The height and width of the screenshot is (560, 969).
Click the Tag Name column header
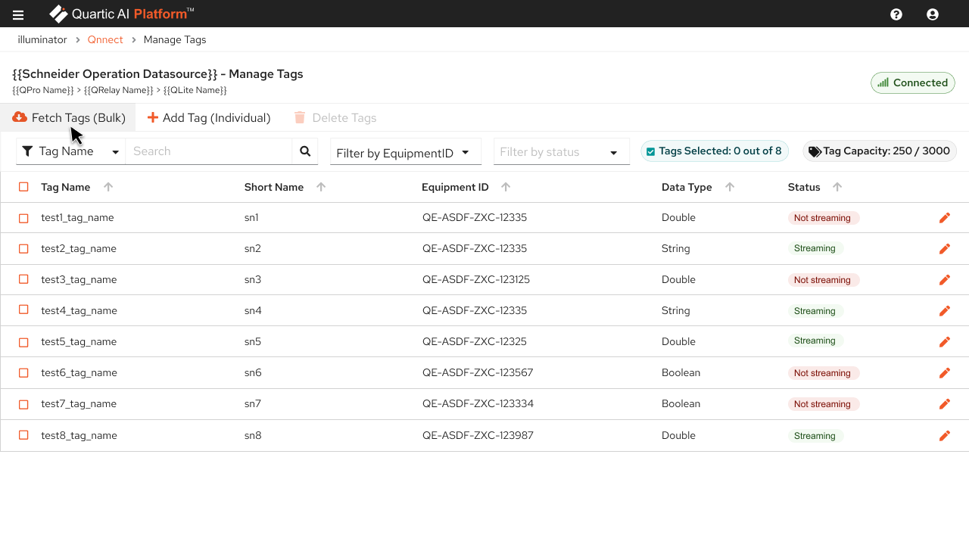pyautogui.click(x=66, y=187)
